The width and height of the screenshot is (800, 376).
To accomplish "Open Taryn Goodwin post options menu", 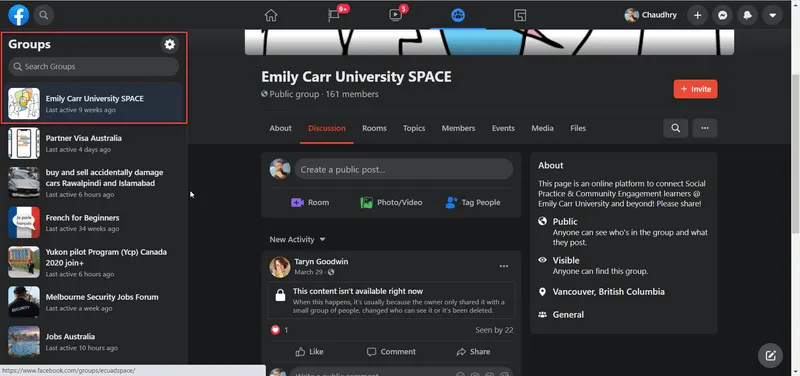I will [504, 266].
